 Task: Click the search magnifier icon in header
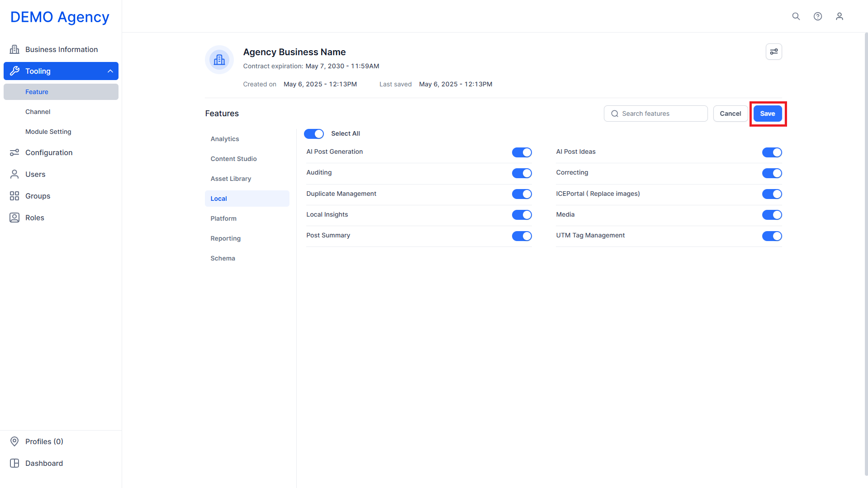coord(796,16)
